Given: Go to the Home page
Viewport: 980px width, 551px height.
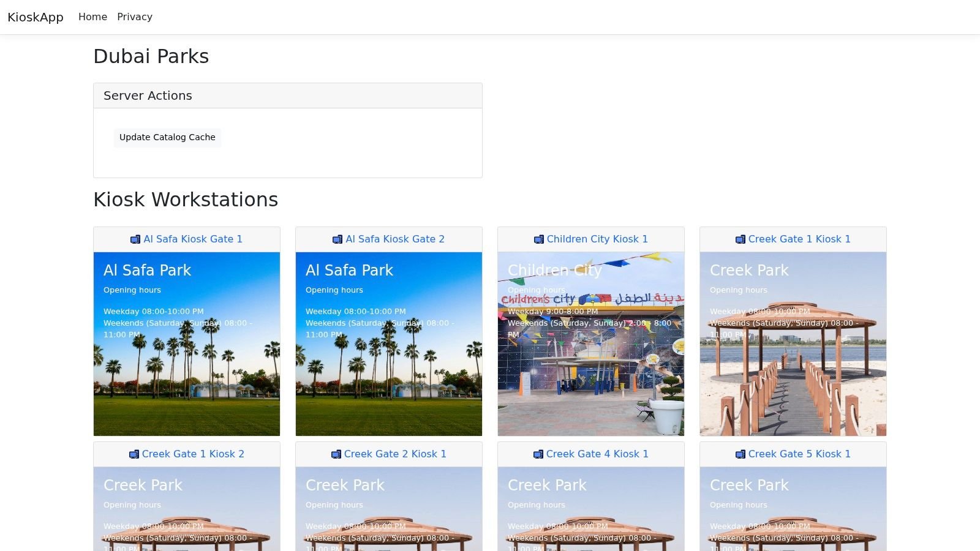Looking at the screenshot, I should coord(92,17).
